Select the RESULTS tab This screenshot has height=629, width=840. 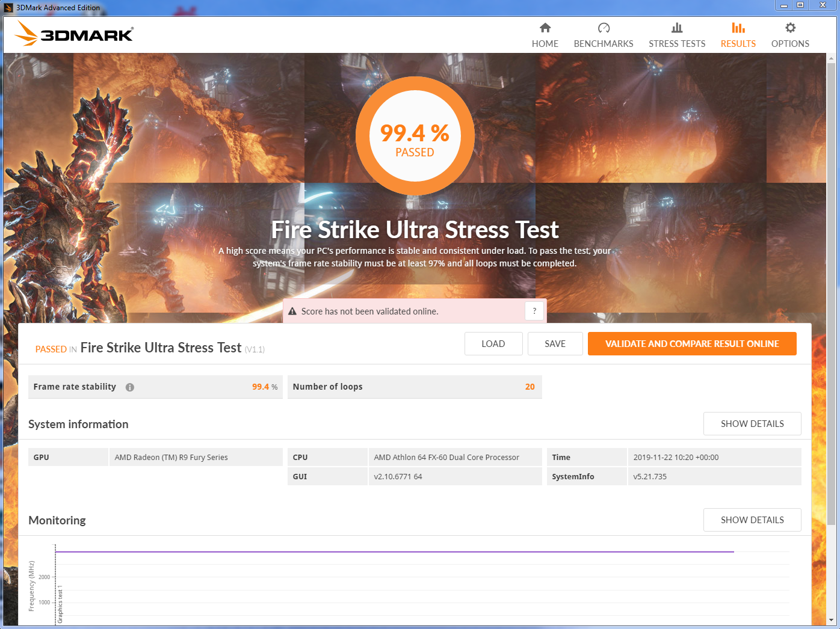click(738, 35)
